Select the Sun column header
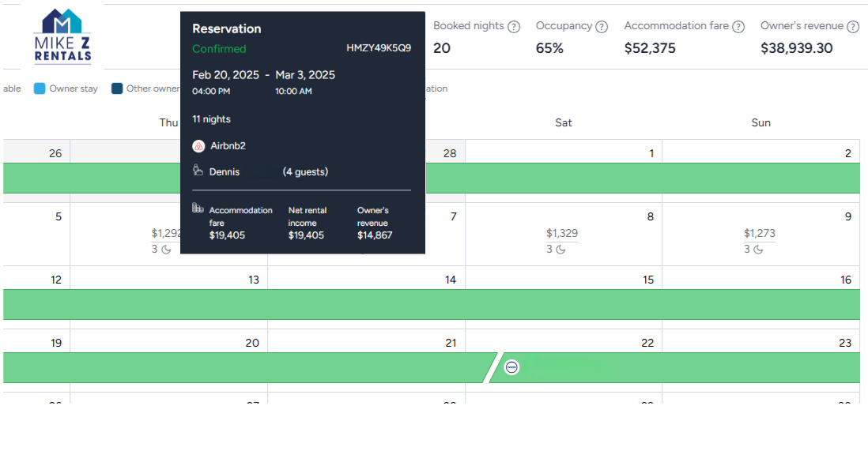868x466 pixels. 760,122
